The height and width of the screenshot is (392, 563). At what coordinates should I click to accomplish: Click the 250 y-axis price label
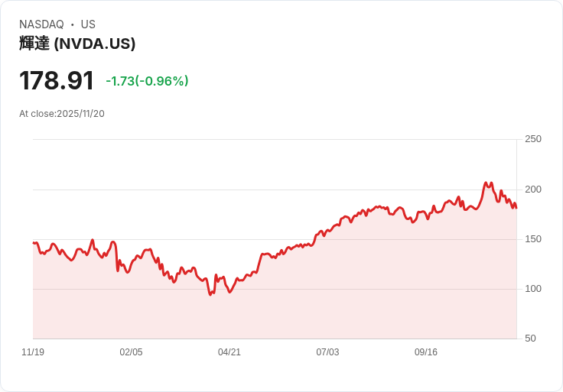coord(533,139)
